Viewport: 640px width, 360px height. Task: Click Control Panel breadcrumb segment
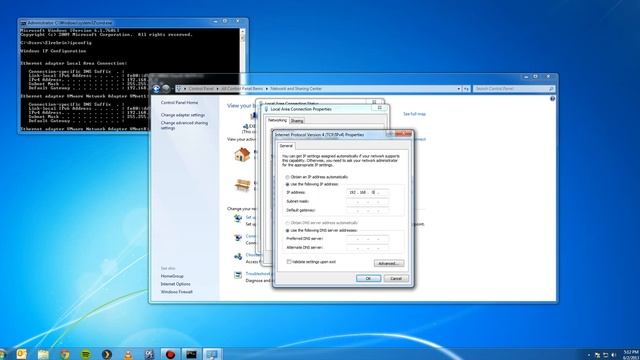click(x=201, y=89)
